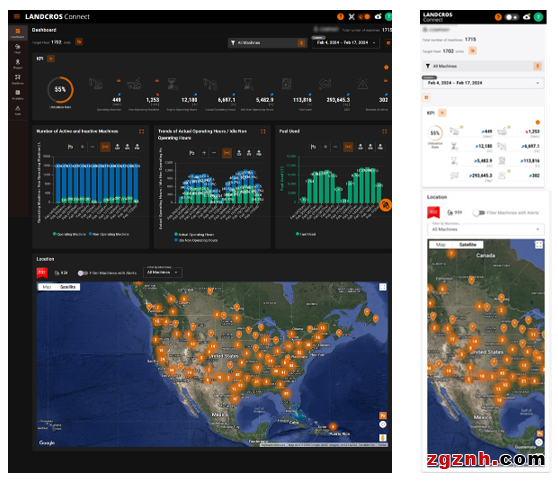The height and width of the screenshot is (482, 558).
Task: Click the fullscreen icon on the desktop map
Action: click(383, 287)
